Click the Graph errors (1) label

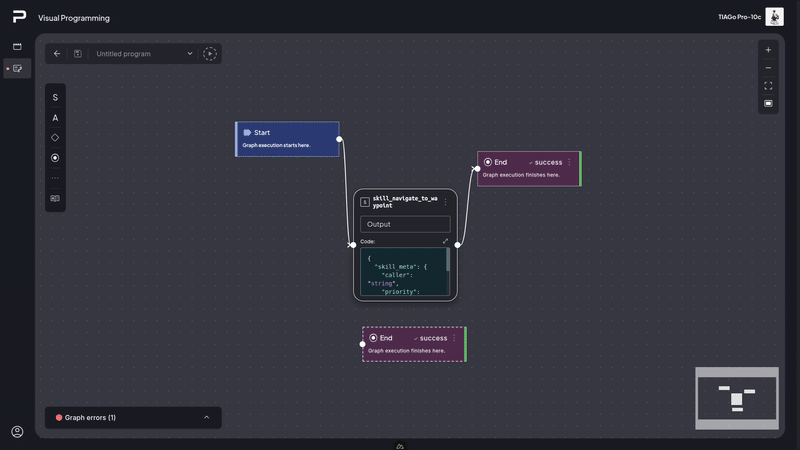pos(90,417)
